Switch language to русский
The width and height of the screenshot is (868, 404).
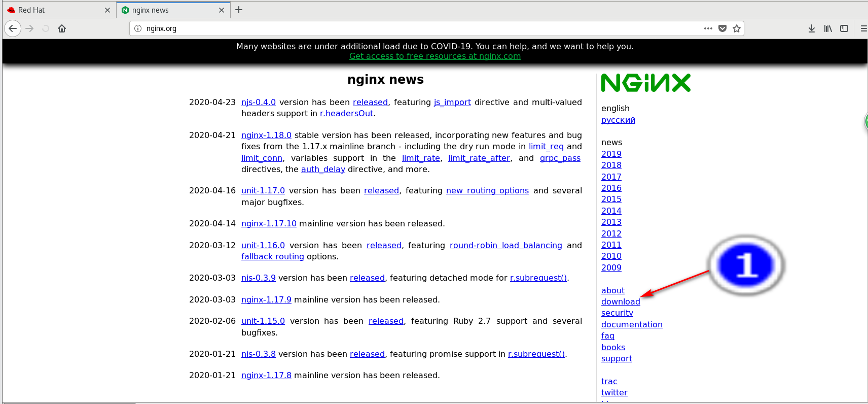click(618, 120)
